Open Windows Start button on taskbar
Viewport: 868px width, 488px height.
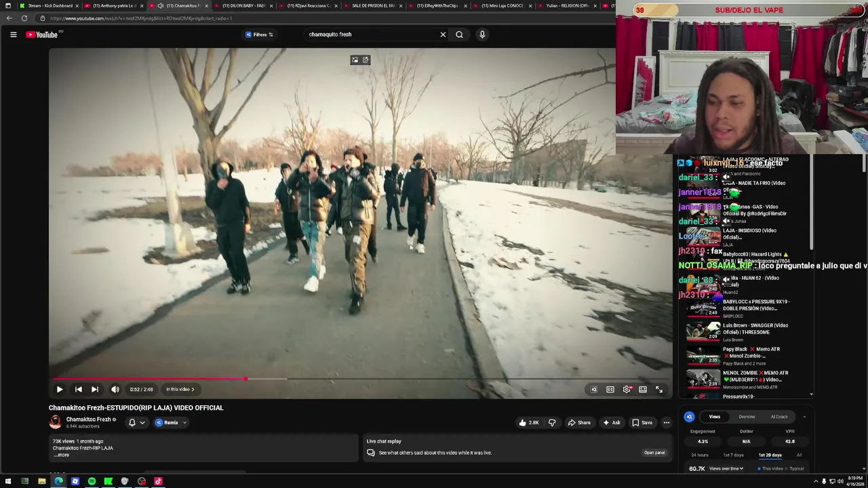[x=8, y=482]
